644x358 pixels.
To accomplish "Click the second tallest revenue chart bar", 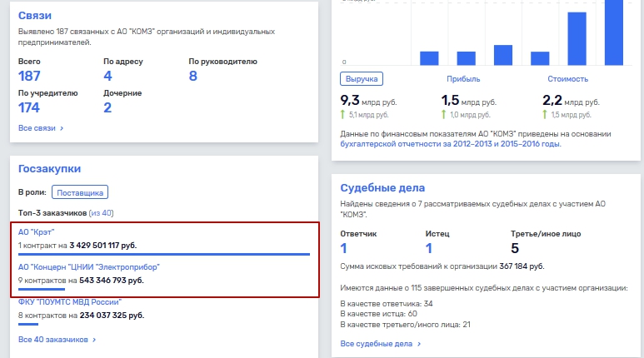I will (x=577, y=38).
